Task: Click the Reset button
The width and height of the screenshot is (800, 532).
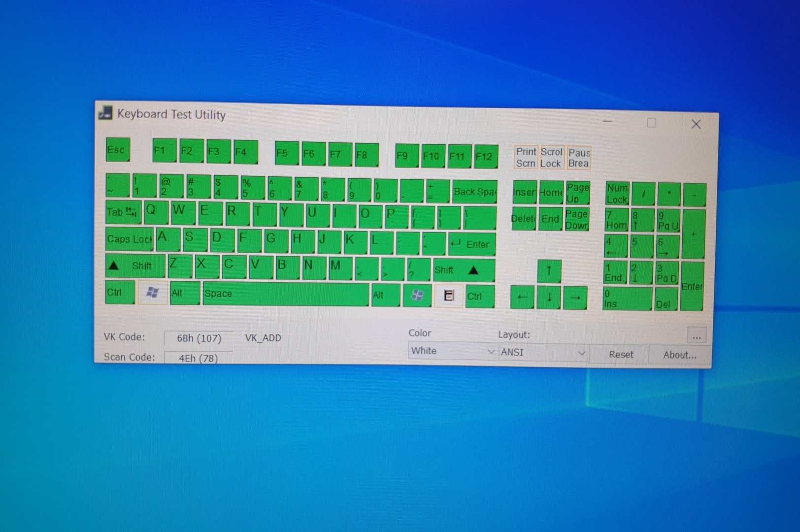Action: [x=621, y=354]
